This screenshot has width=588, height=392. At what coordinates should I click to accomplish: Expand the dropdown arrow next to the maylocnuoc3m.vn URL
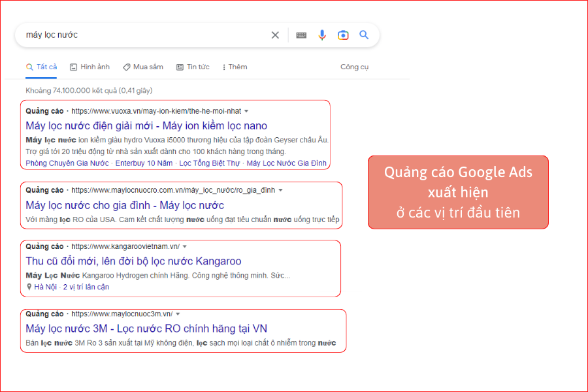point(178,314)
